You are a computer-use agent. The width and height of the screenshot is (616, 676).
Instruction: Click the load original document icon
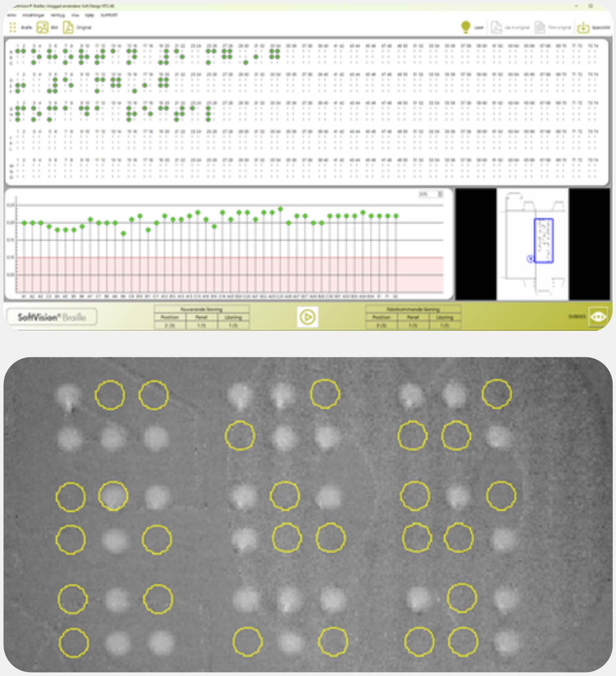496,28
